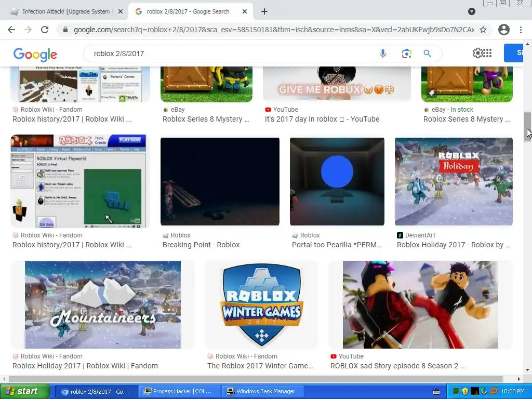The image size is (532, 399).
Task: Open 'Portal too Pearilia *PERM...' link
Action: click(337, 245)
